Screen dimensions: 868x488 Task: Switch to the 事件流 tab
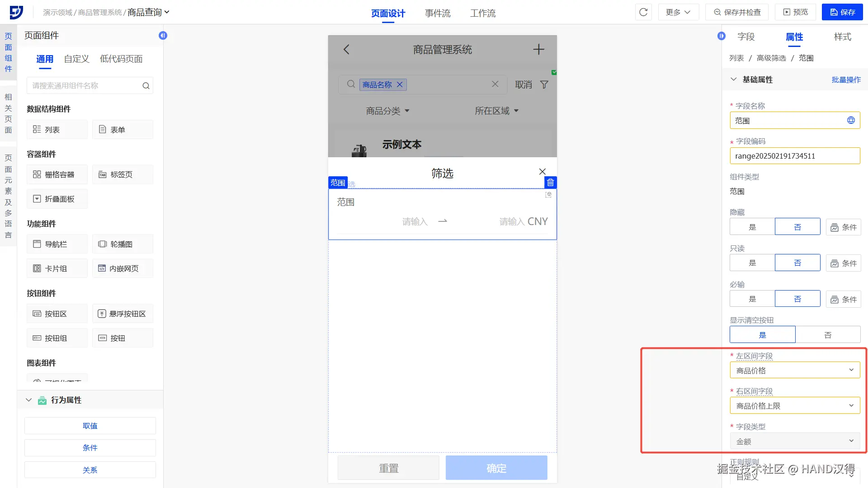click(437, 13)
